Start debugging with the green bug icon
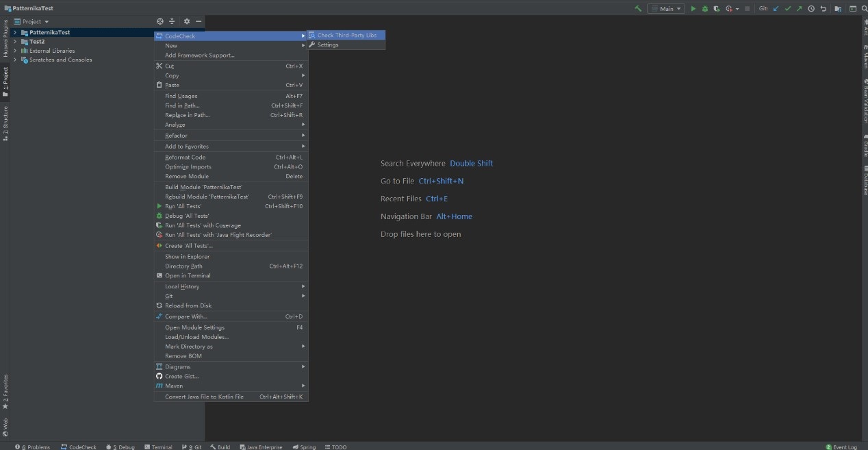Viewport: 868px width, 450px height. point(705,9)
